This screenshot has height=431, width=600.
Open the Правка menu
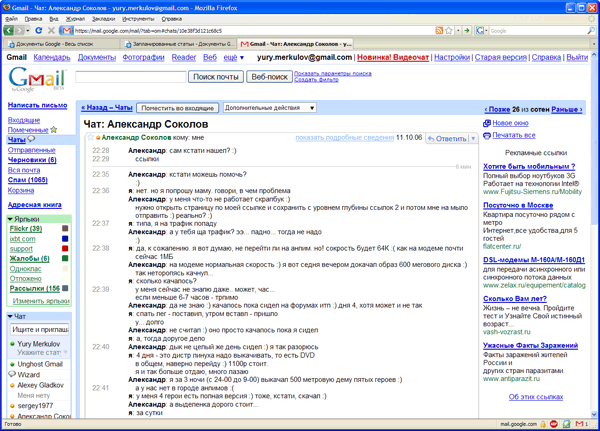33,19
